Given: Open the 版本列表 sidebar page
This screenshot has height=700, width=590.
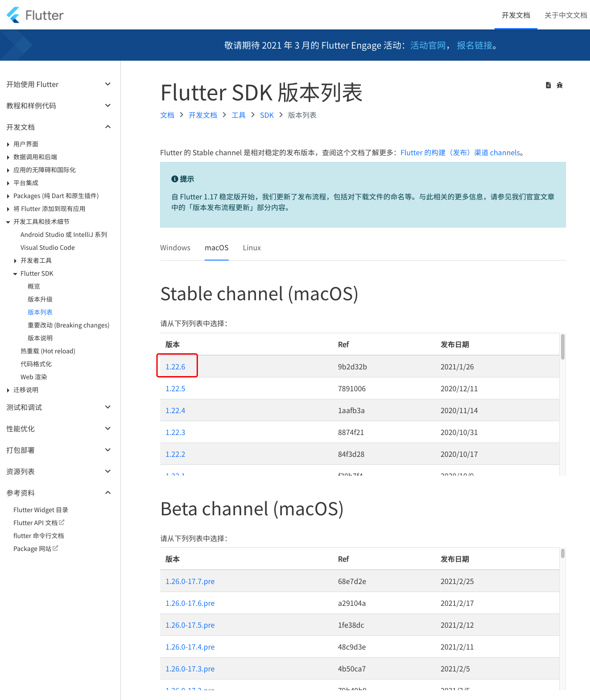Looking at the screenshot, I should coord(40,312).
